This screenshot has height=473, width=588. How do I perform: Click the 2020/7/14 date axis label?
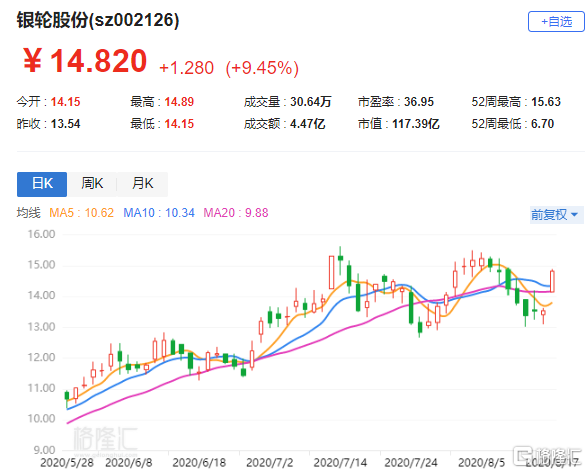[x=340, y=462]
